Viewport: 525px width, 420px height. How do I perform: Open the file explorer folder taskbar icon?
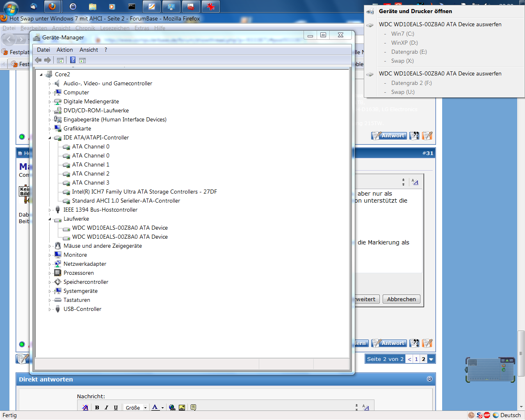click(93, 7)
